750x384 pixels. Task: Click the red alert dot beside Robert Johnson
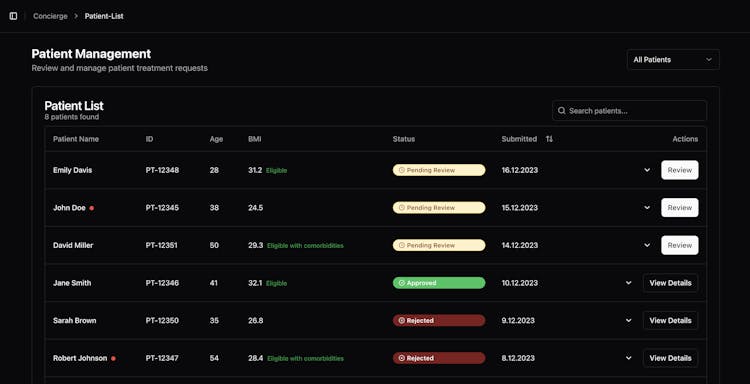pyautogui.click(x=113, y=358)
